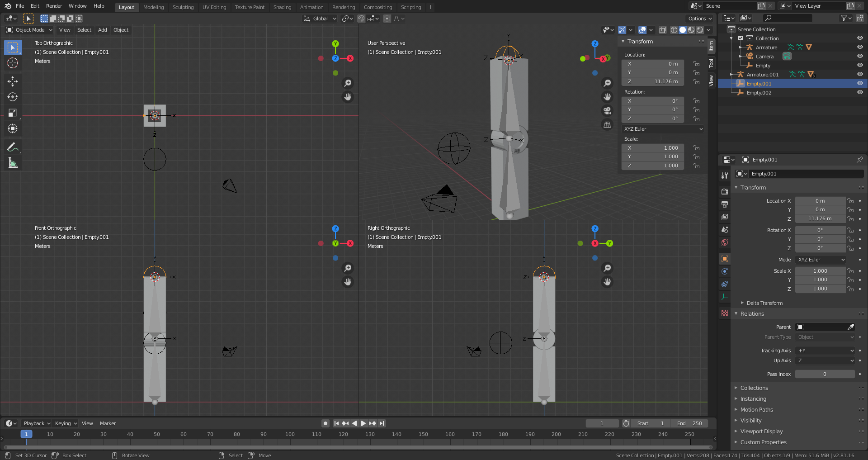Open the Global orientation dropdown

click(x=320, y=19)
